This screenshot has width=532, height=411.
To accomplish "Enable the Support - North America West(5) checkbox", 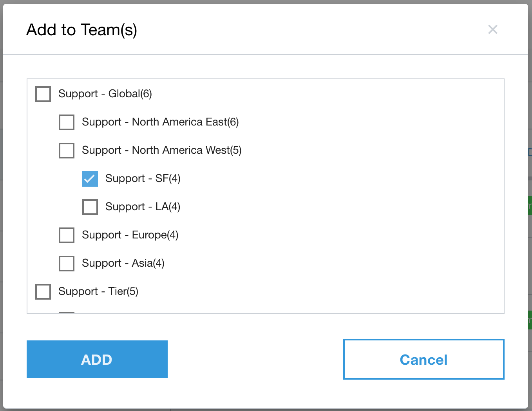I will click(66, 150).
